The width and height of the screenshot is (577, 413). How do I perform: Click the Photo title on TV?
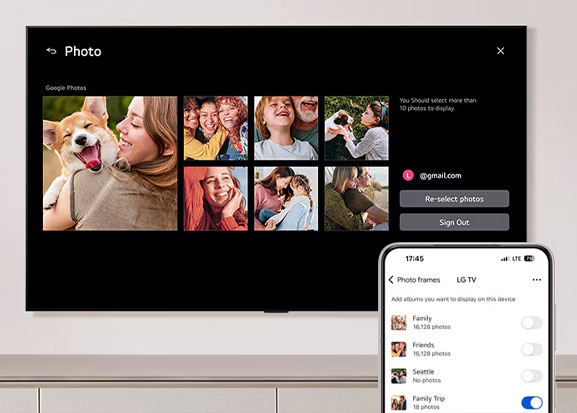click(83, 51)
